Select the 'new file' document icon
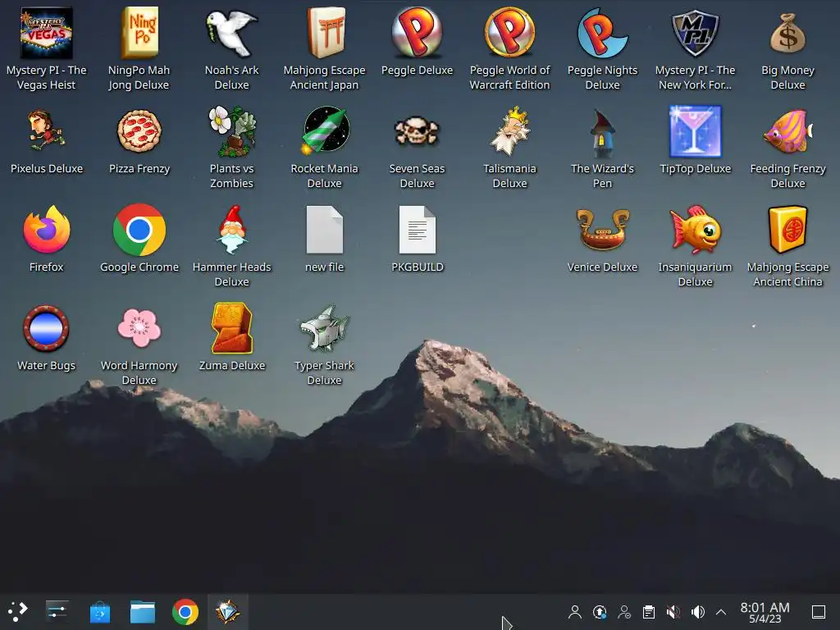The image size is (840, 630). point(325,230)
